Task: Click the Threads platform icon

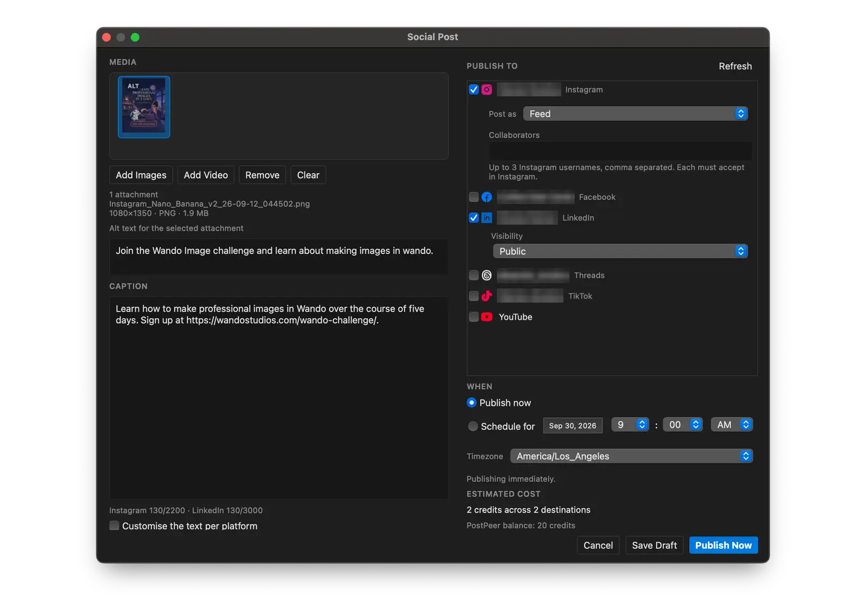Action: click(487, 275)
